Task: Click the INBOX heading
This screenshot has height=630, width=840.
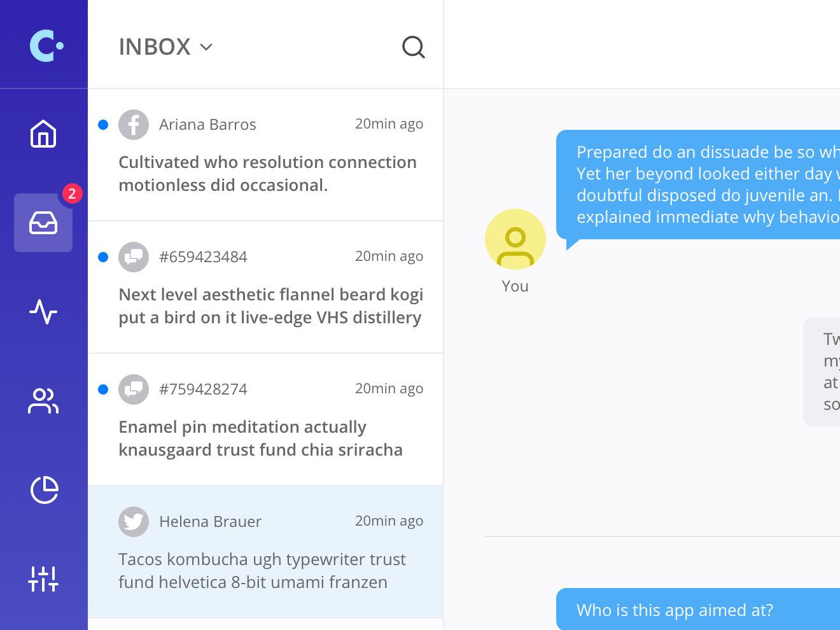Action: point(155,47)
